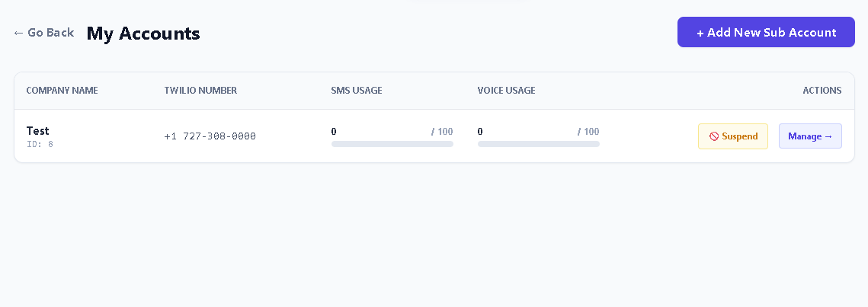Click the Go Back link

(x=43, y=33)
